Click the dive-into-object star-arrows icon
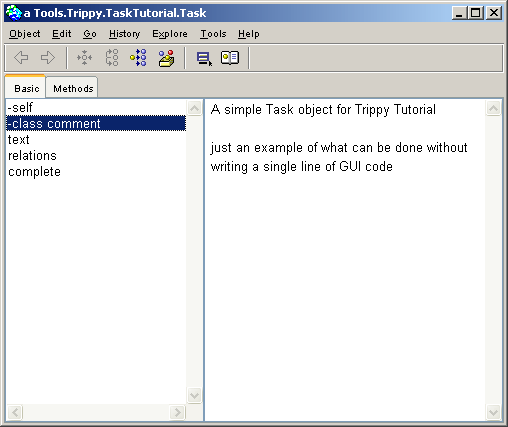This screenshot has height=427, width=508. point(85,57)
